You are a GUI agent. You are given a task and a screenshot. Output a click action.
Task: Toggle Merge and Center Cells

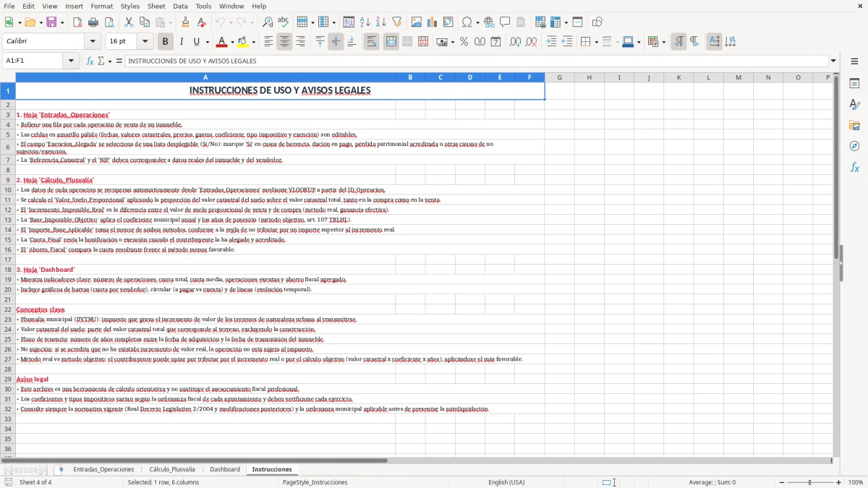pyautogui.click(x=391, y=42)
